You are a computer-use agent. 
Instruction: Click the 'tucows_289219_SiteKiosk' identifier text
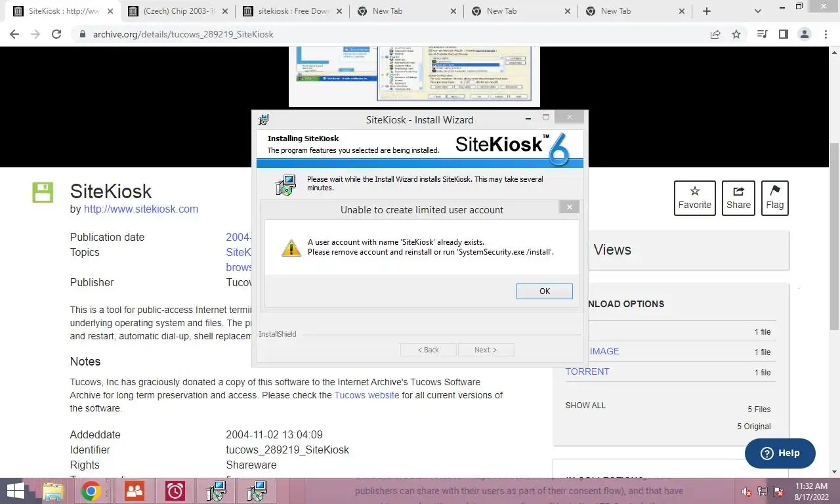click(287, 450)
